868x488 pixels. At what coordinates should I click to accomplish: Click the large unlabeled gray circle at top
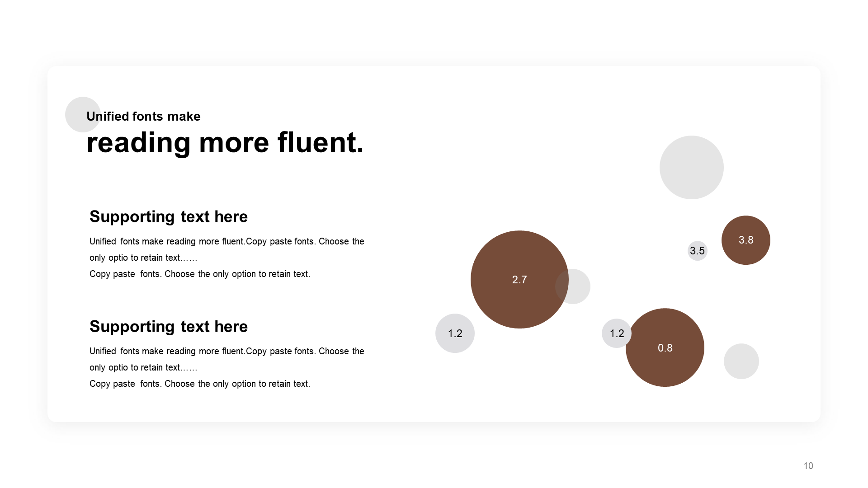point(692,167)
